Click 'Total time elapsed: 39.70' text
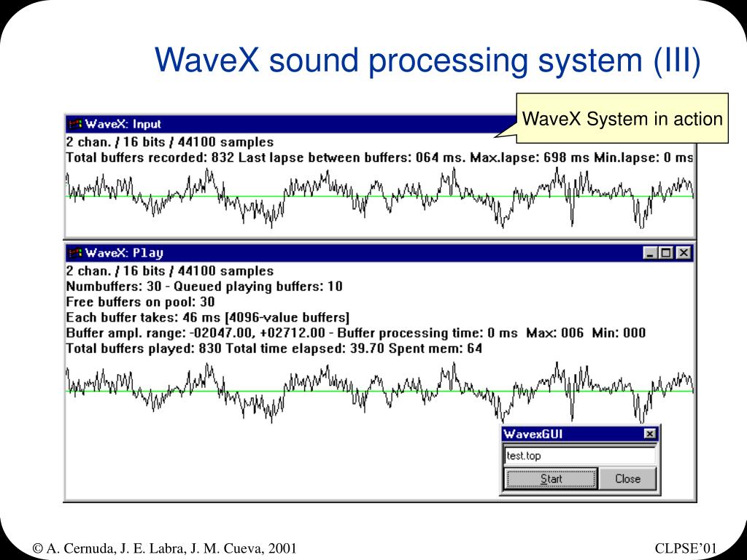Viewport: 747px width, 560px height. click(x=305, y=349)
